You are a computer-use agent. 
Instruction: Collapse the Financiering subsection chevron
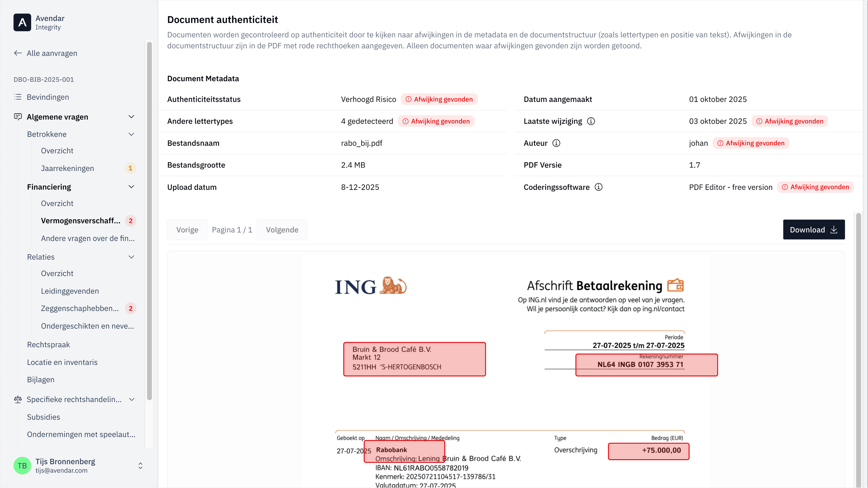(x=131, y=187)
